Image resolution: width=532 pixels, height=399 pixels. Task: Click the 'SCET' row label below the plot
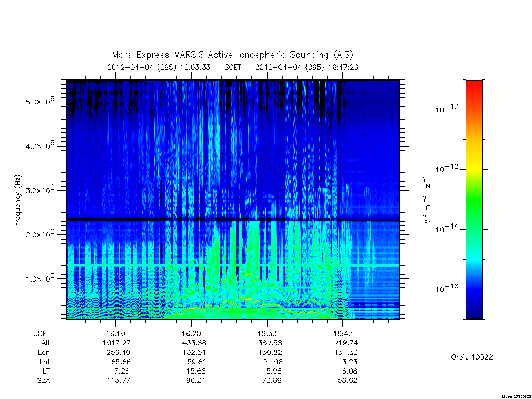(x=42, y=334)
